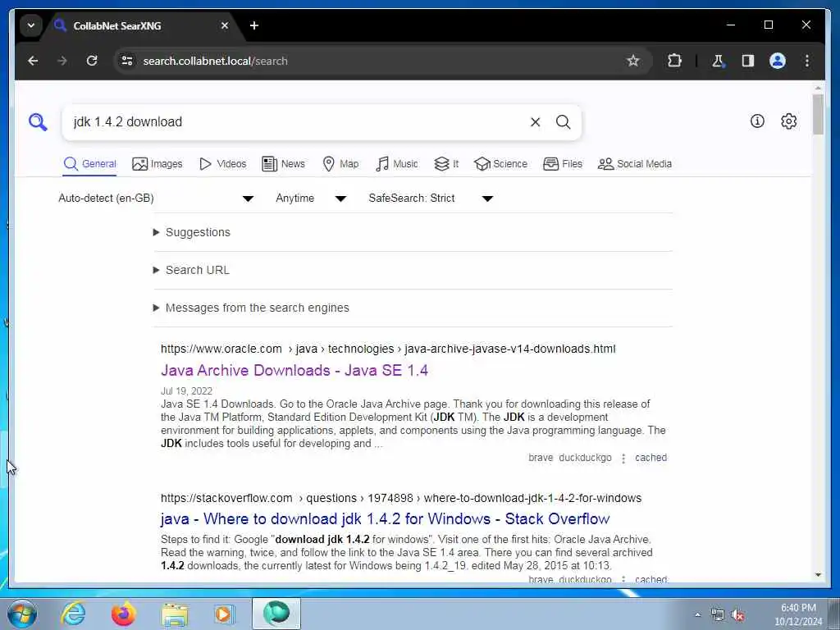This screenshot has height=630, width=840.
Task: Open Java Archive Downloads - Java SE 1.4 result
Action: pos(294,370)
